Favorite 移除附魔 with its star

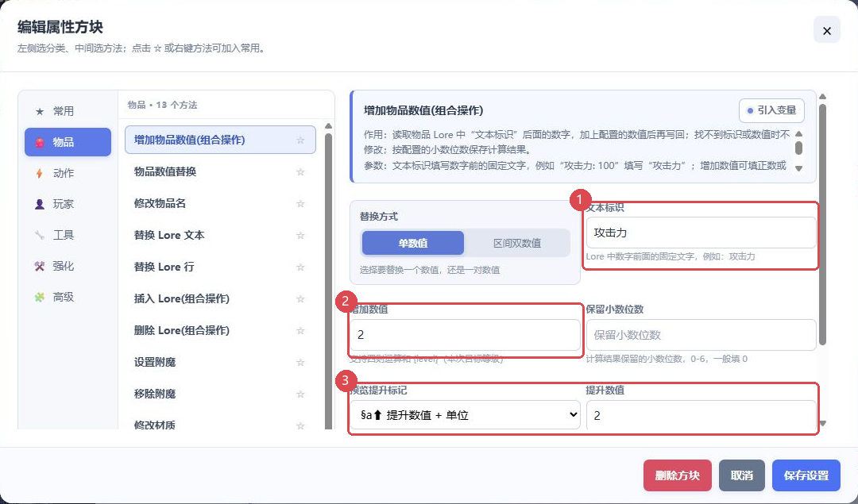click(300, 394)
